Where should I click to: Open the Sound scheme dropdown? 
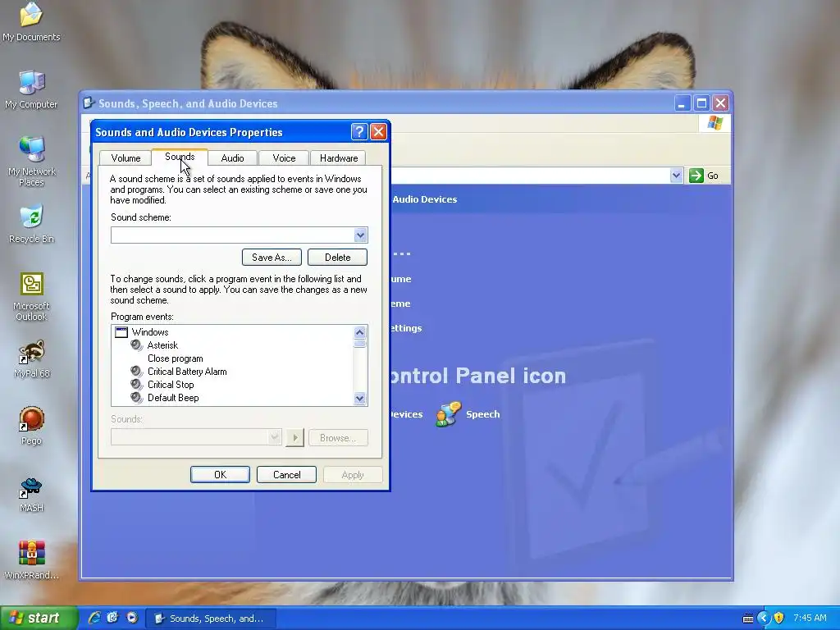click(360, 235)
